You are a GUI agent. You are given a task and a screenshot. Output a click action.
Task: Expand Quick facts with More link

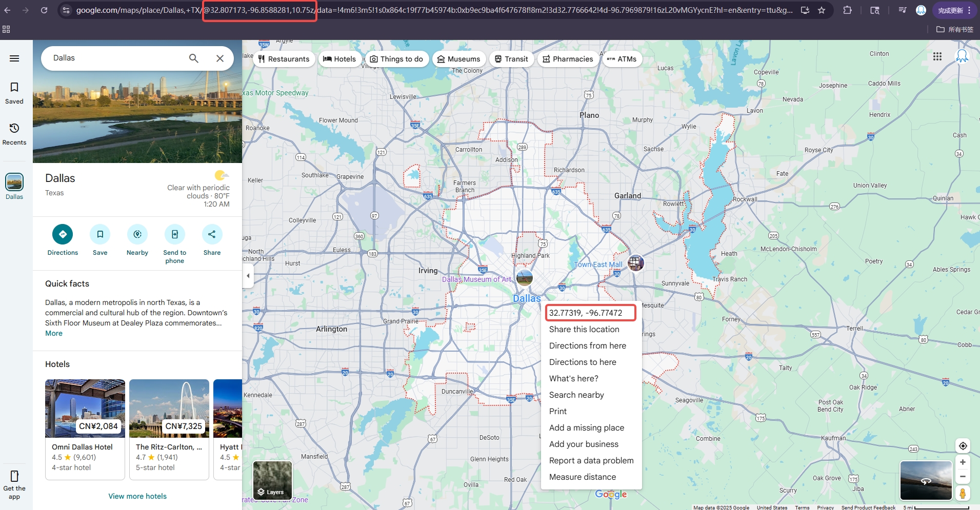(x=54, y=333)
